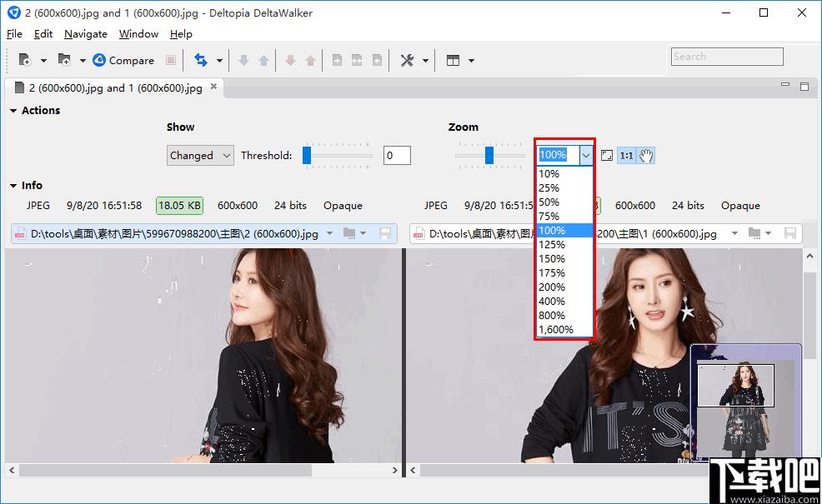Toggle the hand pan tool

click(x=646, y=155)
